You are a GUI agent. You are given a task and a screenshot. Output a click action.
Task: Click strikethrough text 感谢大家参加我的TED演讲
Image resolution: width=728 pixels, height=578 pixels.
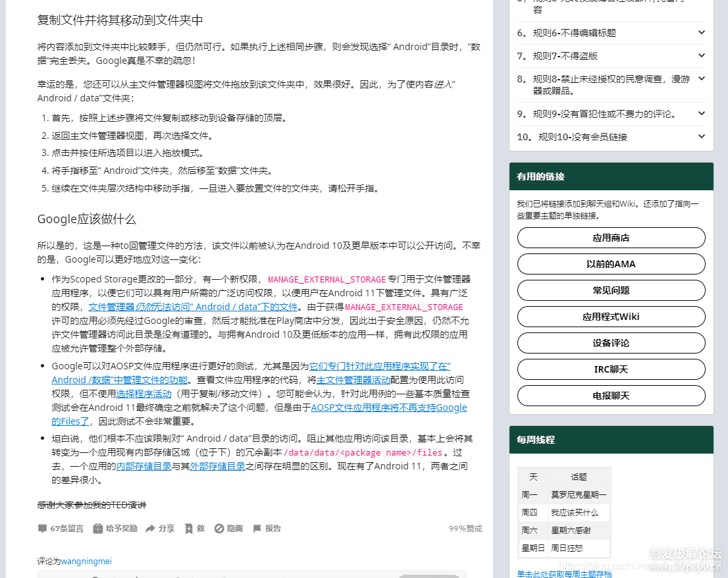point(91,505)
